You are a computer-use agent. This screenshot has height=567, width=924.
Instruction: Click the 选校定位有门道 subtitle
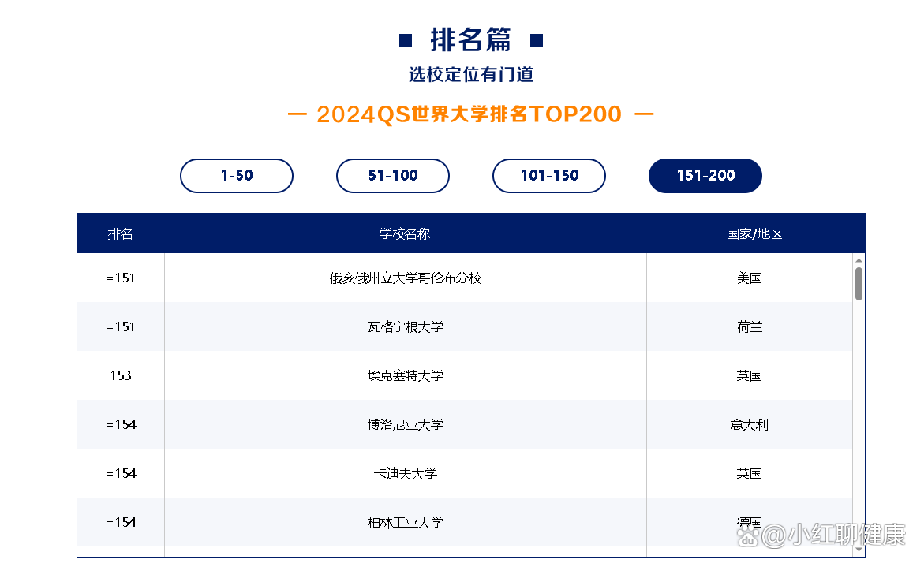click(x=471, y=75)
